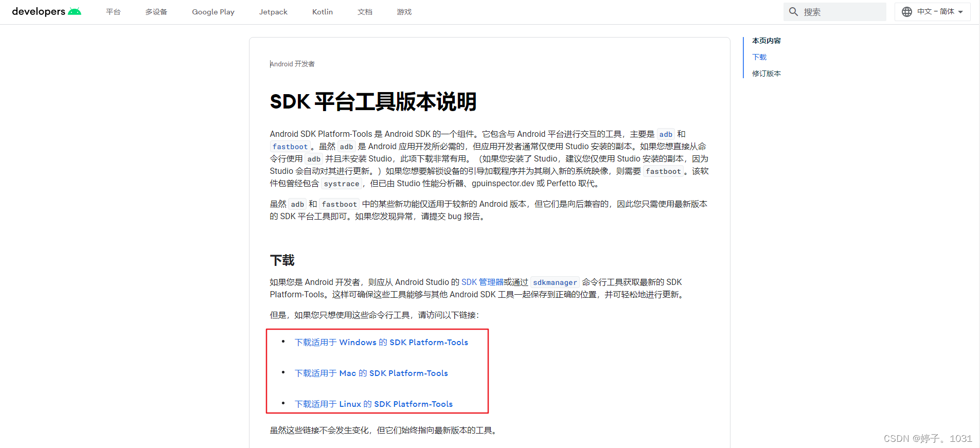Viewport: 980px width, 448px height.
Task: Open the Google Play menu
Action: [213, 12]
